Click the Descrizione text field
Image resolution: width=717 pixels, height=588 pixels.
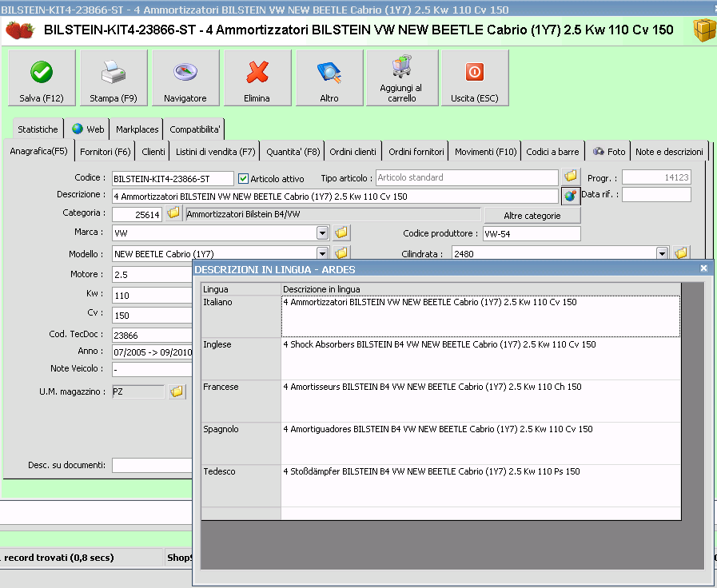tap(335, 197)
